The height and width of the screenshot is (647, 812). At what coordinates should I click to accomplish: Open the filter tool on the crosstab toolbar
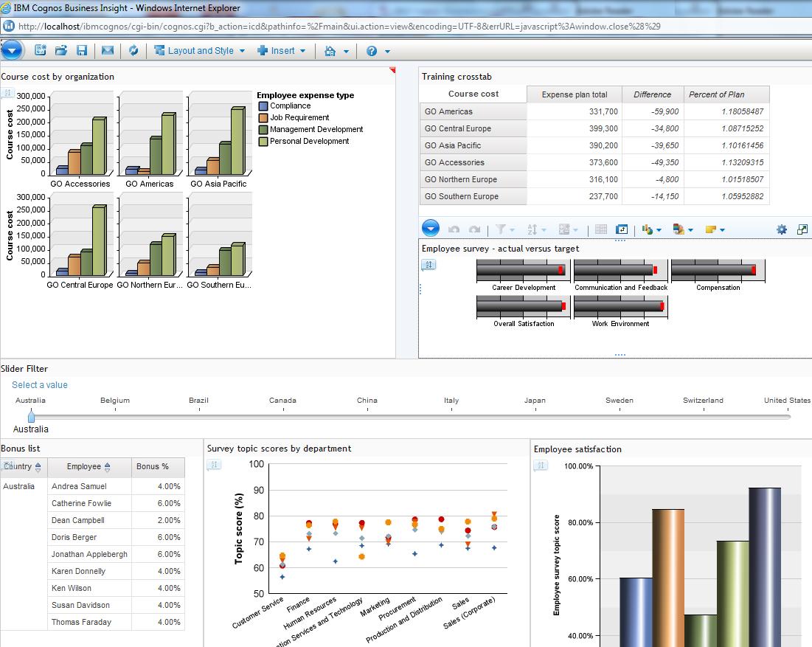(502, 229)
